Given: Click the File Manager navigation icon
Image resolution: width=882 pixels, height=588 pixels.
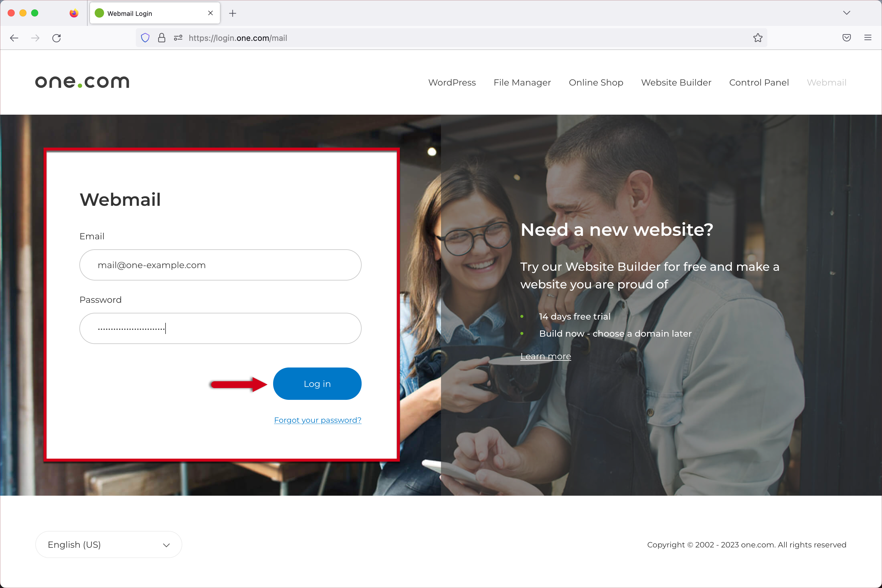Looking at the screenshot, I should coord(522,83).
